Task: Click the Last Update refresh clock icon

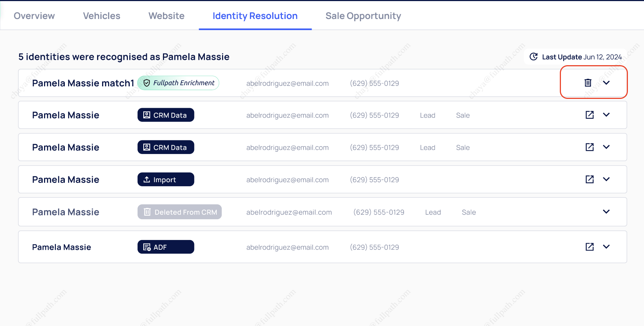Action: tap(533, 57)
